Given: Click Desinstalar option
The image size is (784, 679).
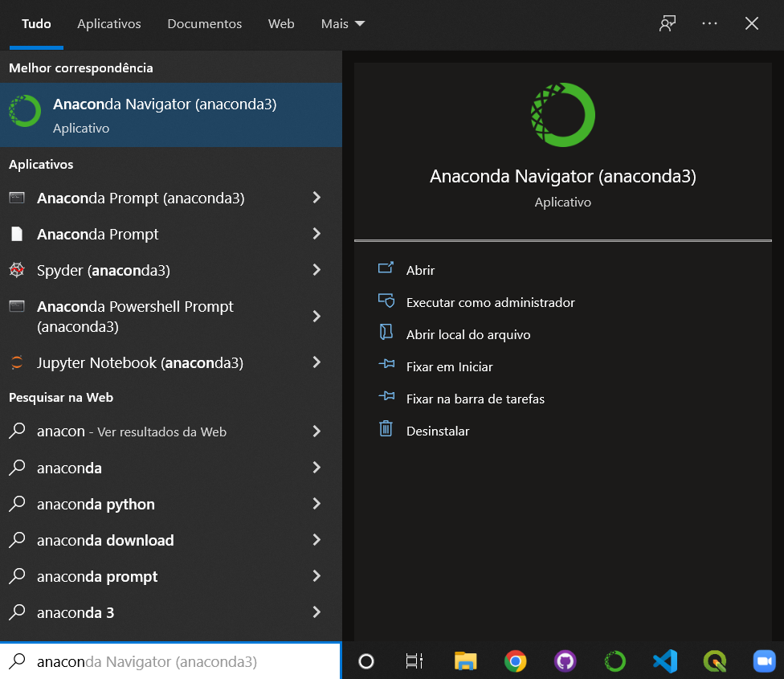Looking at the screenshot, I should (x=438, y=431).
